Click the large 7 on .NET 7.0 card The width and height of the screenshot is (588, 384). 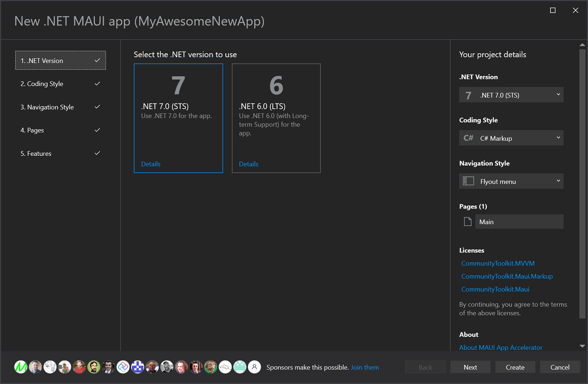[178, 85]
